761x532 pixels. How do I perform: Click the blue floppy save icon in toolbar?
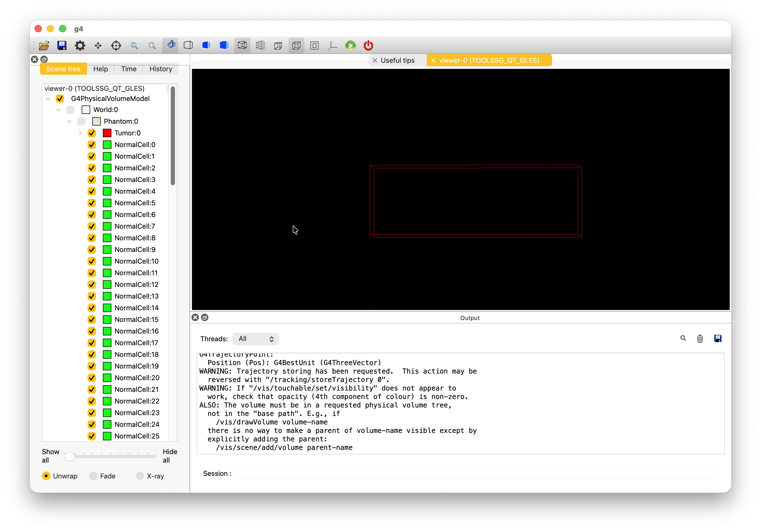62,45
